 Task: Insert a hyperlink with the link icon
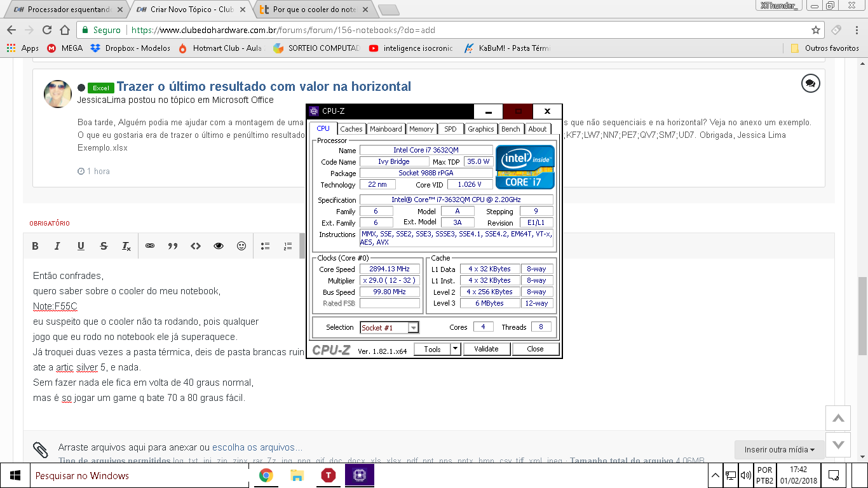point(150,246)
